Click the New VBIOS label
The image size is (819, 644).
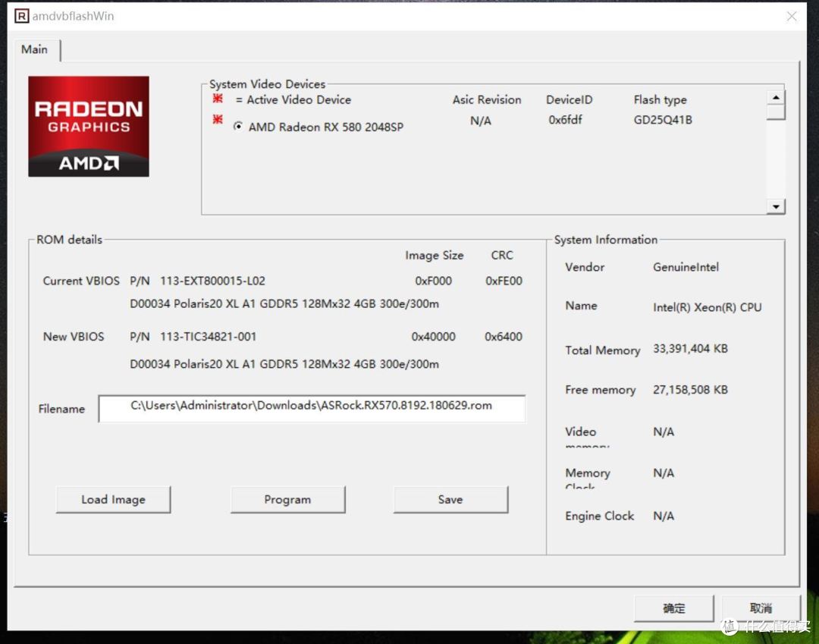click(x=74, y=337)
